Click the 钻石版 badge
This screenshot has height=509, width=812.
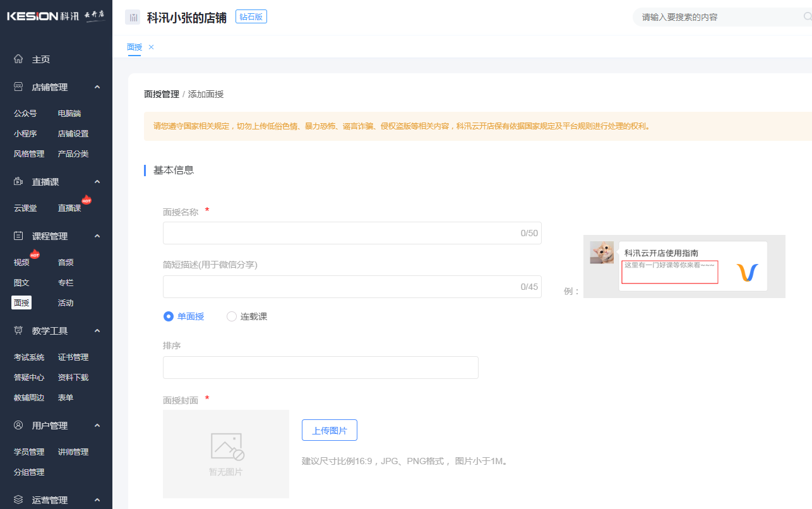(x=251, y=16)
